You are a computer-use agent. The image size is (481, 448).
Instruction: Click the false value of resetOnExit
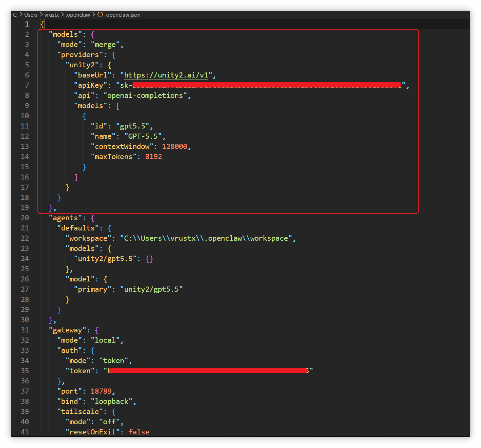point(139,432)
